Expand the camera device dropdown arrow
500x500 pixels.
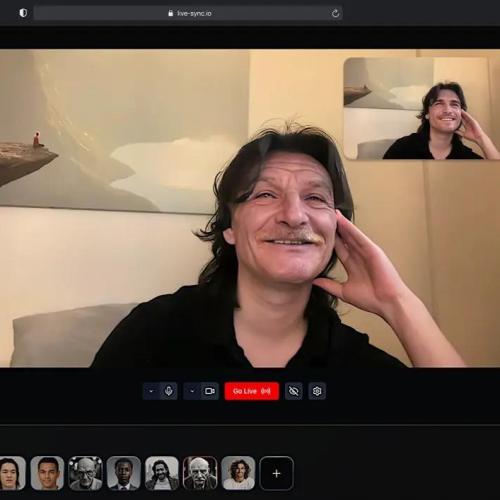(192, 391)
